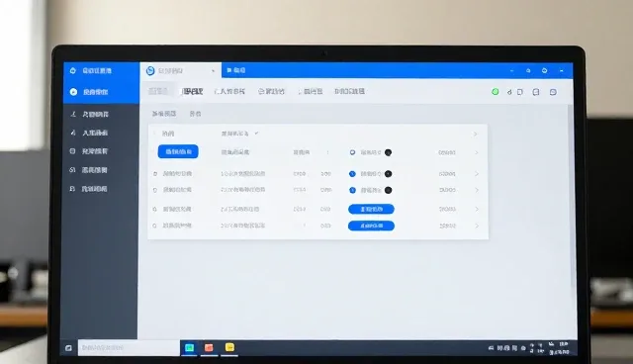Tick the checkbox of the second list row

coord(155,174)
